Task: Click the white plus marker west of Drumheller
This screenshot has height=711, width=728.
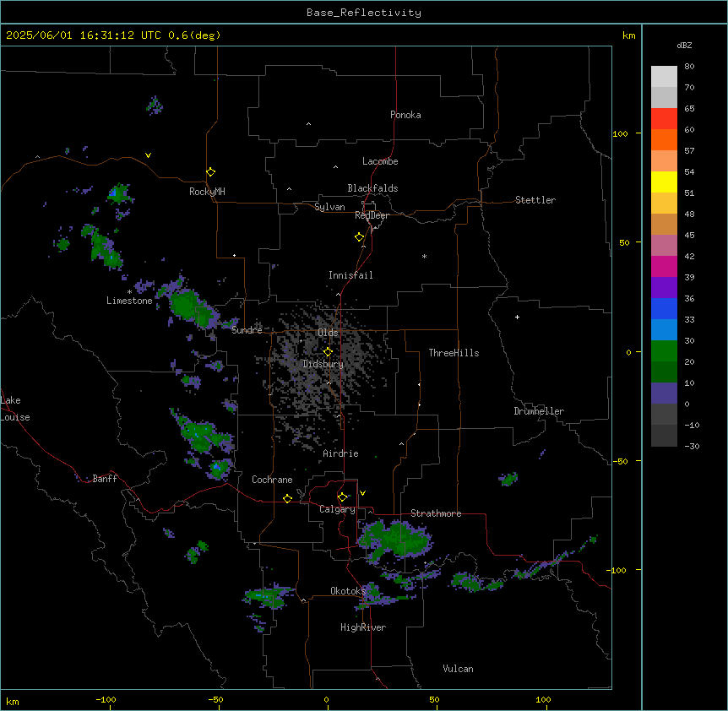Action: pyautogui.click(x=517, y=317)
